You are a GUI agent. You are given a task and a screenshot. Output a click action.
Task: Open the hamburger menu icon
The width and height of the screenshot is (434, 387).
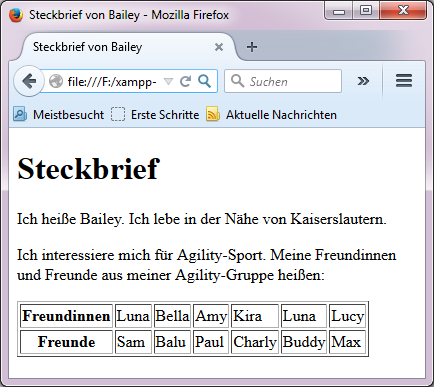coord(404,81)
